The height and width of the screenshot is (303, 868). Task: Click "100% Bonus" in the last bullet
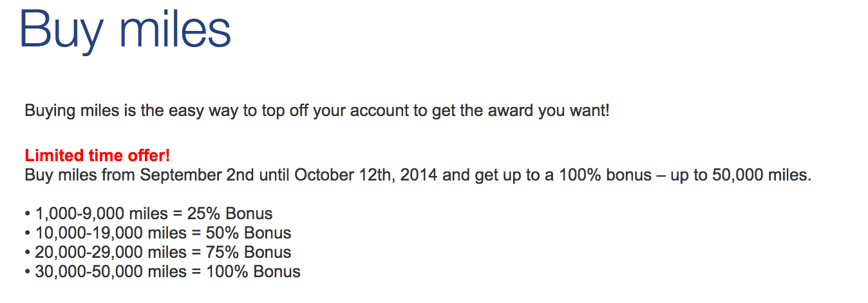(x=254, y=271)
